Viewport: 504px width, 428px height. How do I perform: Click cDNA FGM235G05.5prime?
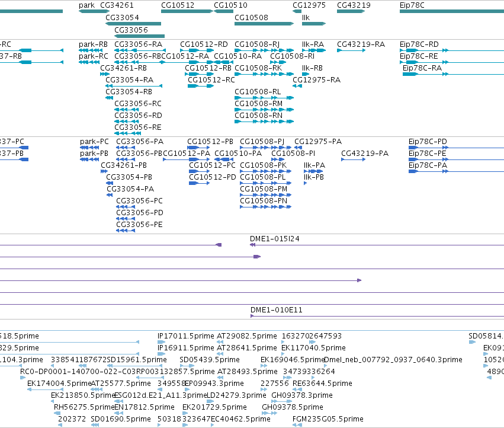pos(328,419)
